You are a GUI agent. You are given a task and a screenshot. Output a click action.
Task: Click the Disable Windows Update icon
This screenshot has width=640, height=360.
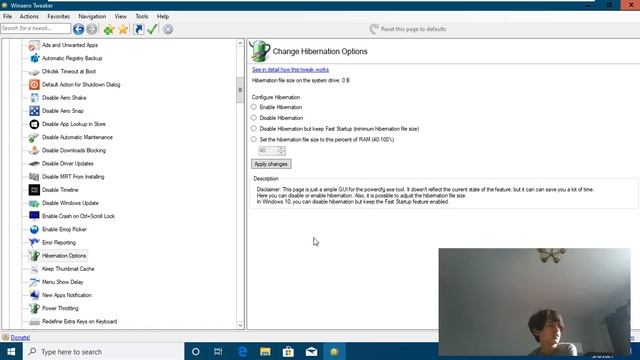34,203
